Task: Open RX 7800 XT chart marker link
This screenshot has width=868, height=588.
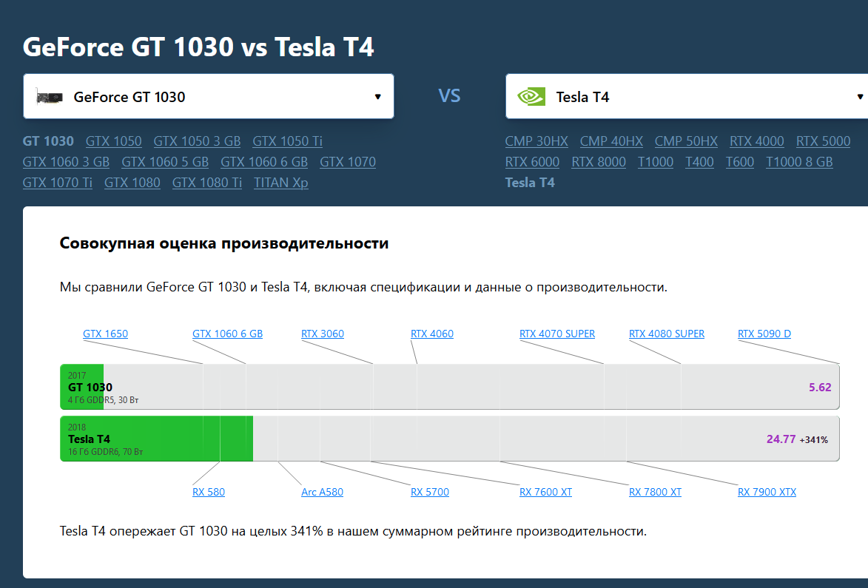Action: tap(655, 492)
